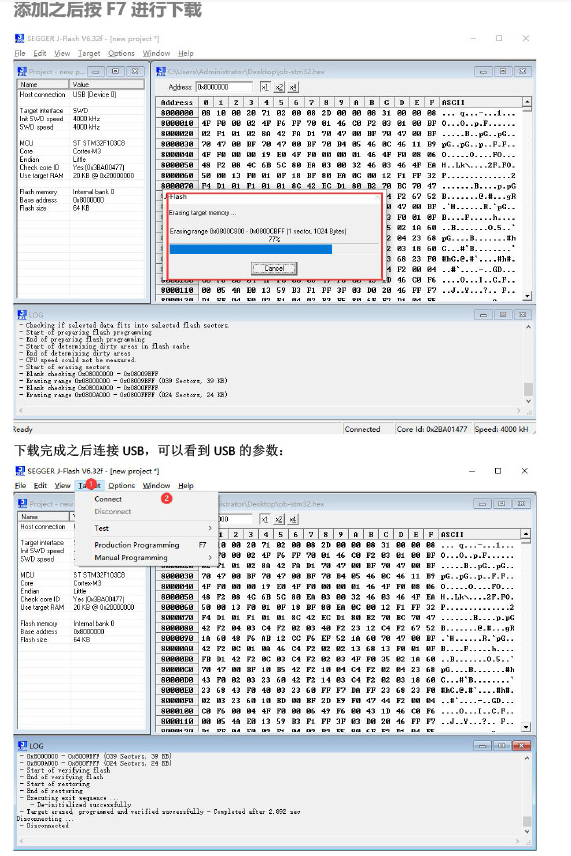This screenshot has width=571, height=856.
Task: Click the Address field showing 0x8000000
Action: [x=224, y=87]
